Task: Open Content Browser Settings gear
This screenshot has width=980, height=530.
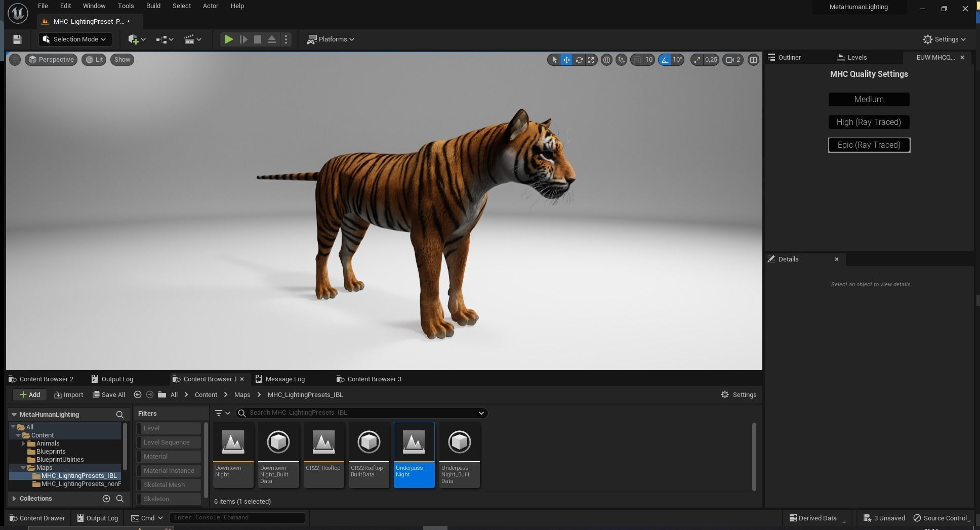Action: pos(739,394)
